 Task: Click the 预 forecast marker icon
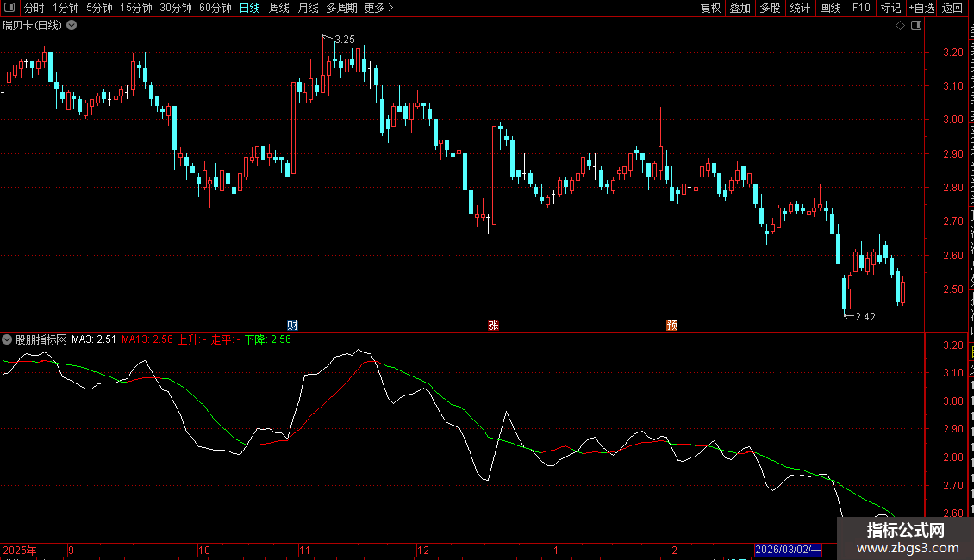pyautogui.click(x=671, y=326)
